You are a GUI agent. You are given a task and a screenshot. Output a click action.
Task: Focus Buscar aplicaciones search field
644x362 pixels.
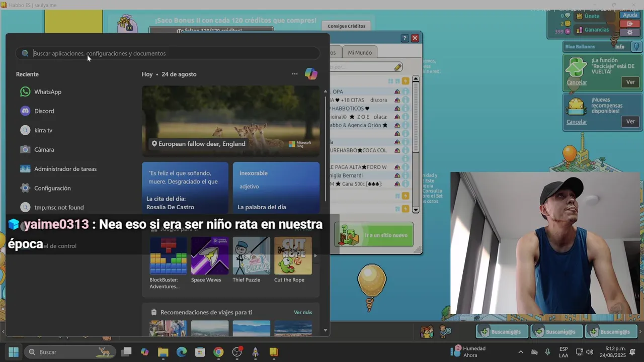click(x=168, y=53)
